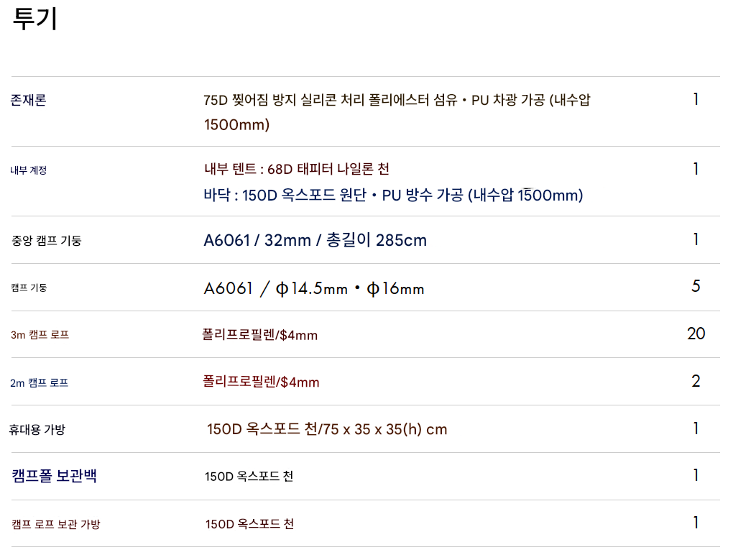The width and height of the screenshot is (733, 560).
Task: Select the 3m 캠프 로프 label
Action: [x=40, y=335]
